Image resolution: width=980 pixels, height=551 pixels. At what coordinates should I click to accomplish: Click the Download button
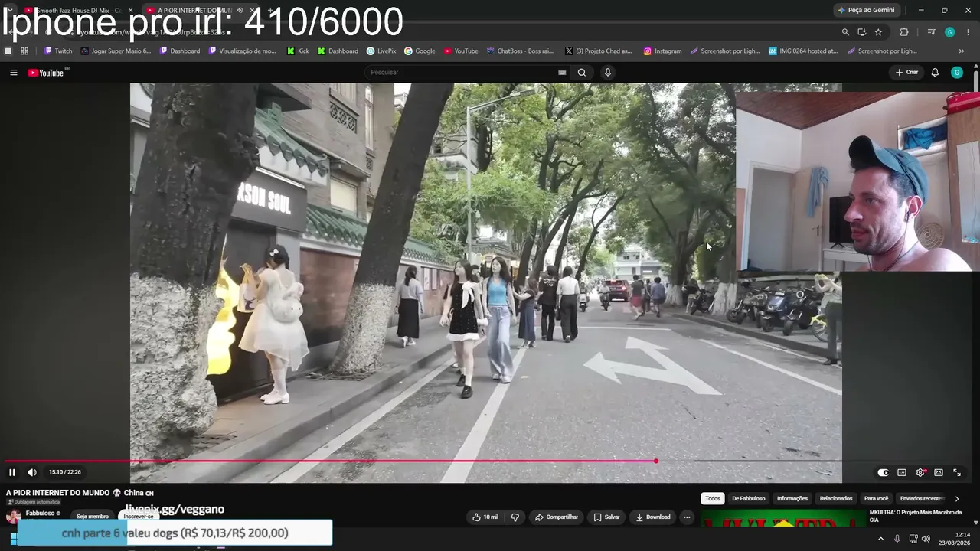pos(652,517)
